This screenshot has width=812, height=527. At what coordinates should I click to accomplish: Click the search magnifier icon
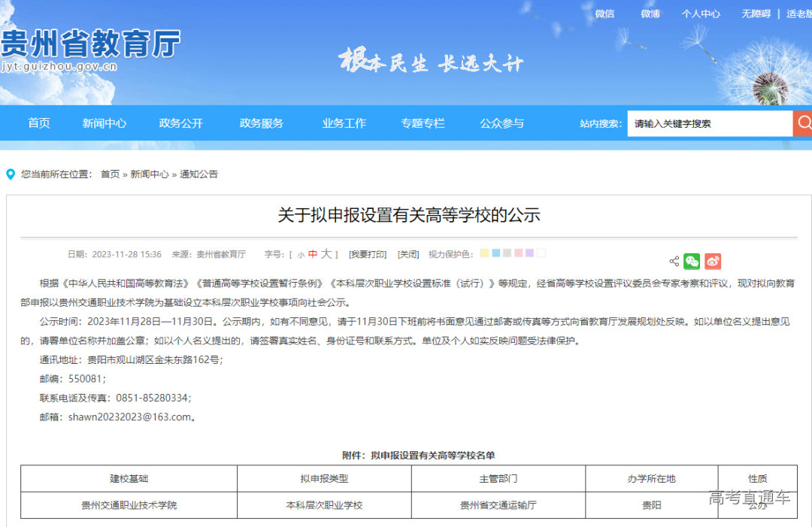(804, 123)
